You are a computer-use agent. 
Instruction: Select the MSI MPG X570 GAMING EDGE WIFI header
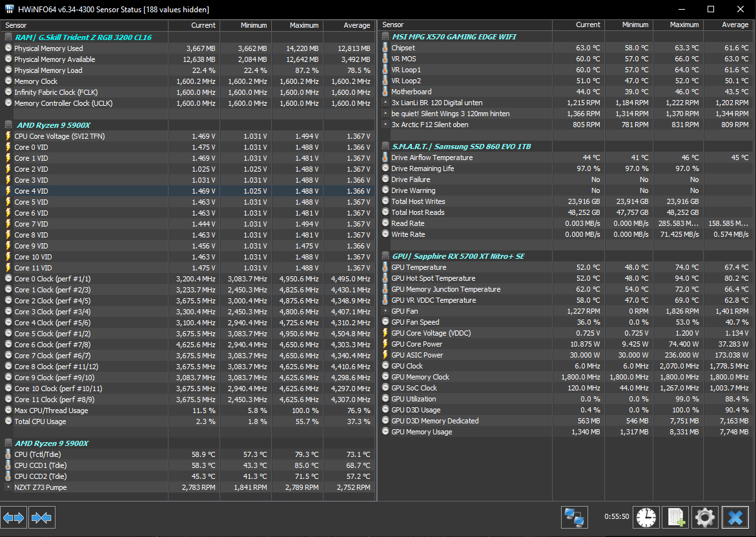tap(566, 37)
